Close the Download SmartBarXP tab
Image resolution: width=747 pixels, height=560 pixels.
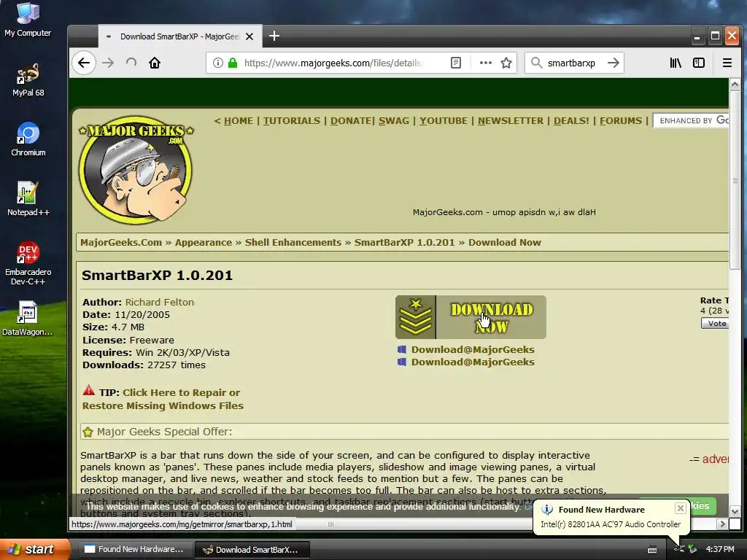click(x=249, y=36)
